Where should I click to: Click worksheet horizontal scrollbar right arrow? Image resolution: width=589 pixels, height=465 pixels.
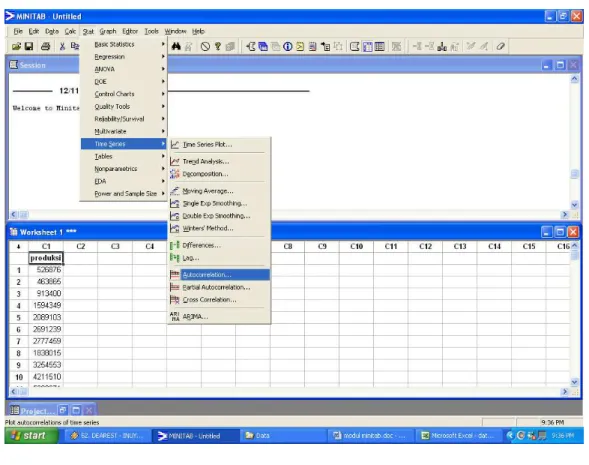pos(565,392)
